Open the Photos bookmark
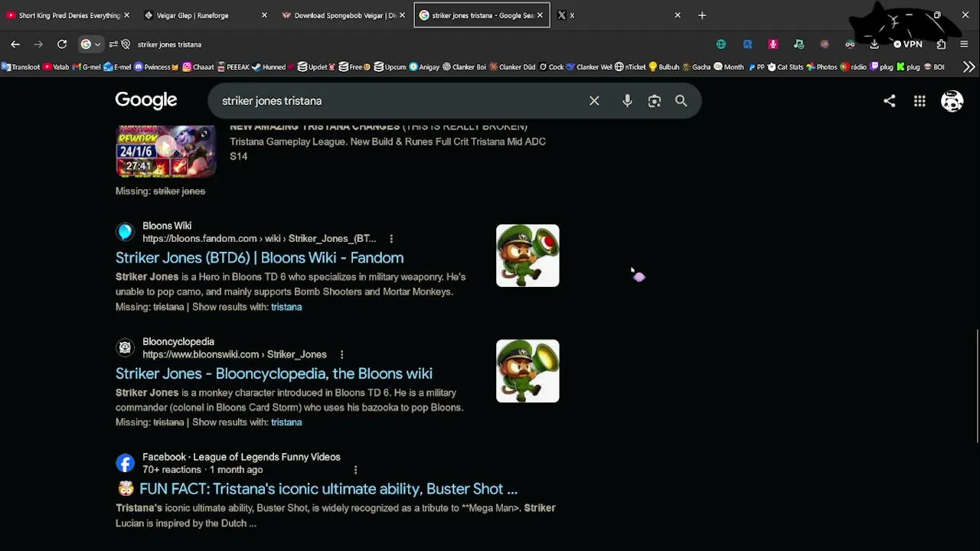Viewport: 980px width, 551px height. click(x=822, y=67)
